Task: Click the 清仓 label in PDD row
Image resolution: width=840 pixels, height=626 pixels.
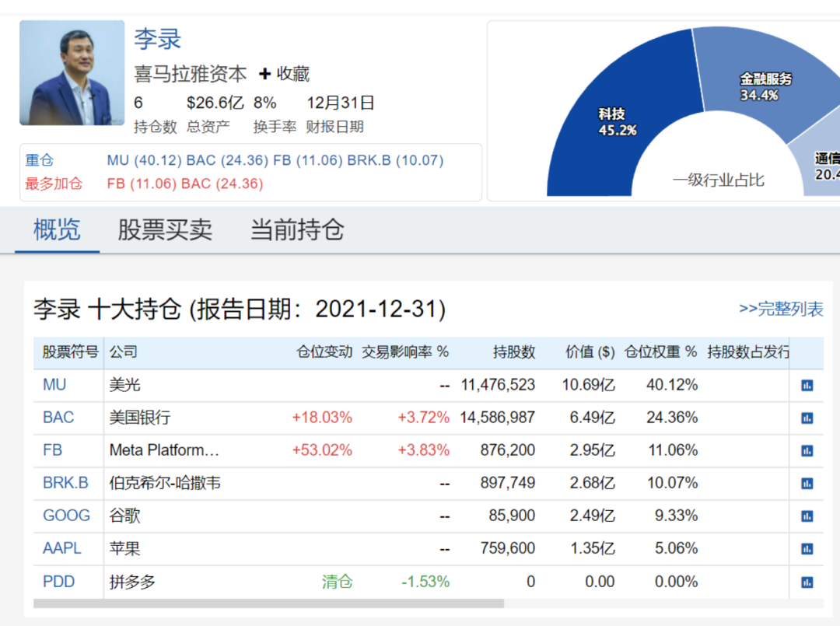Action: point(337,581)
